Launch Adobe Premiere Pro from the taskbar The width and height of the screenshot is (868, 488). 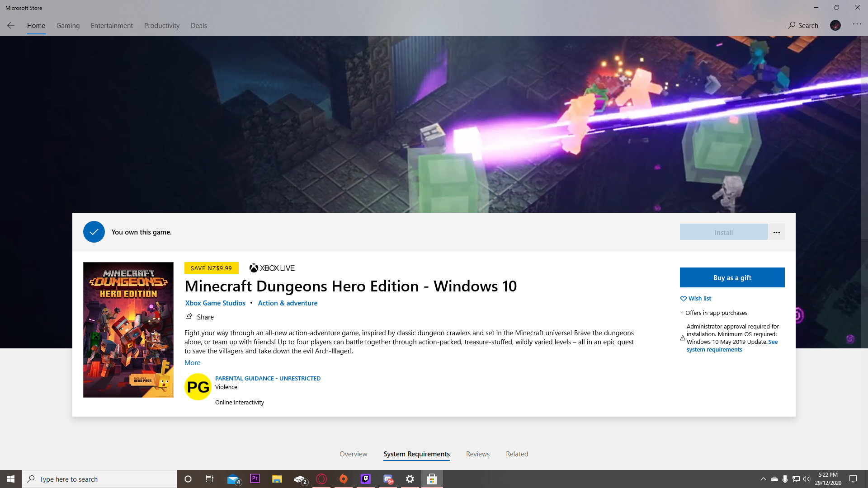pos(255,479)
